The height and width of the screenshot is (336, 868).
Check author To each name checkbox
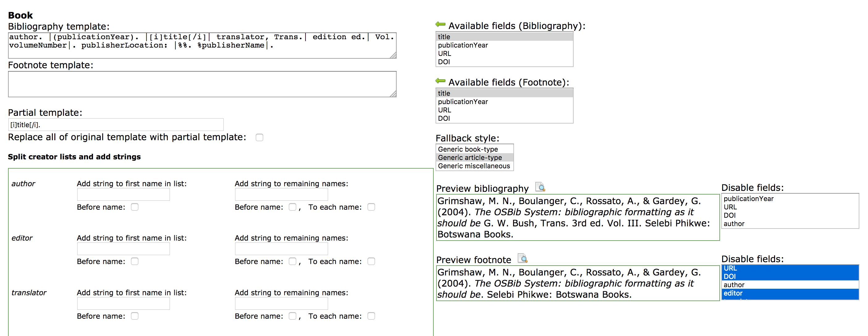click(x=371, y=207)
